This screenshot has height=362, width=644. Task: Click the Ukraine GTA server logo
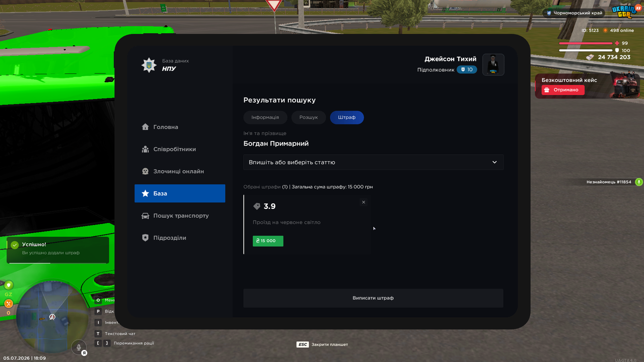(624, 12)
